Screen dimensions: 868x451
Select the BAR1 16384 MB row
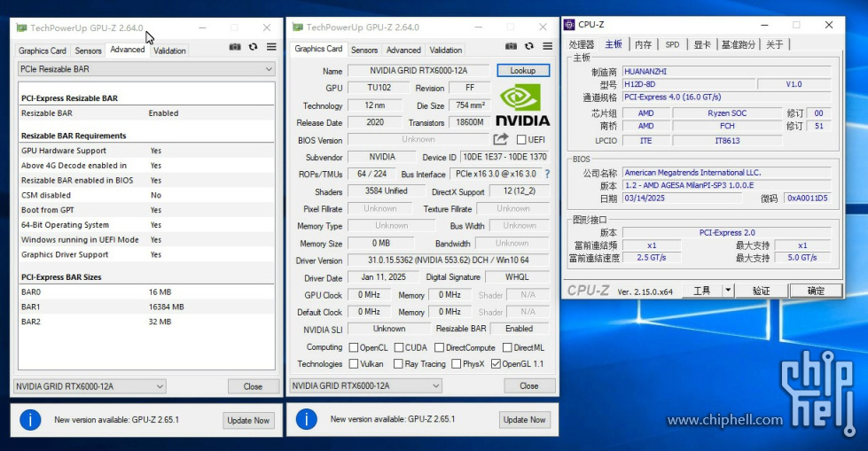146,307
